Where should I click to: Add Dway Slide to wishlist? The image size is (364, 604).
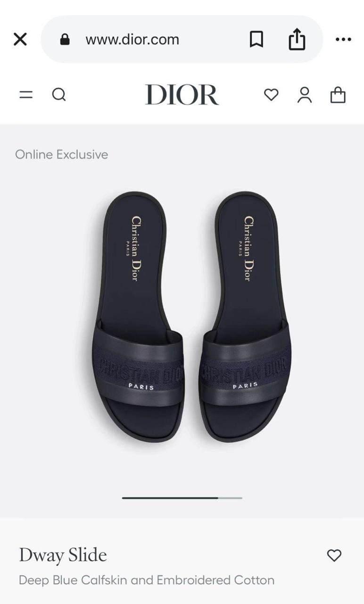(x=334, y=555)
